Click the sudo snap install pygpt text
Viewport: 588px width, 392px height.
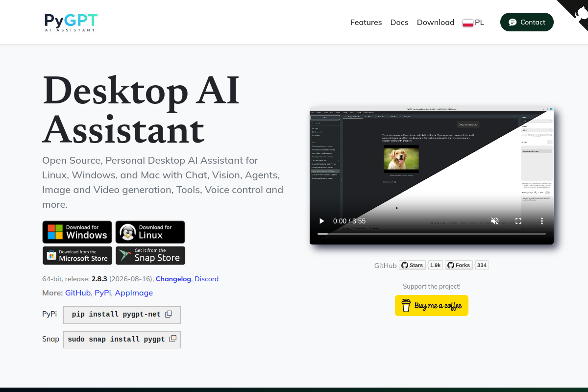pyautogui.click(x=116, y=339)
